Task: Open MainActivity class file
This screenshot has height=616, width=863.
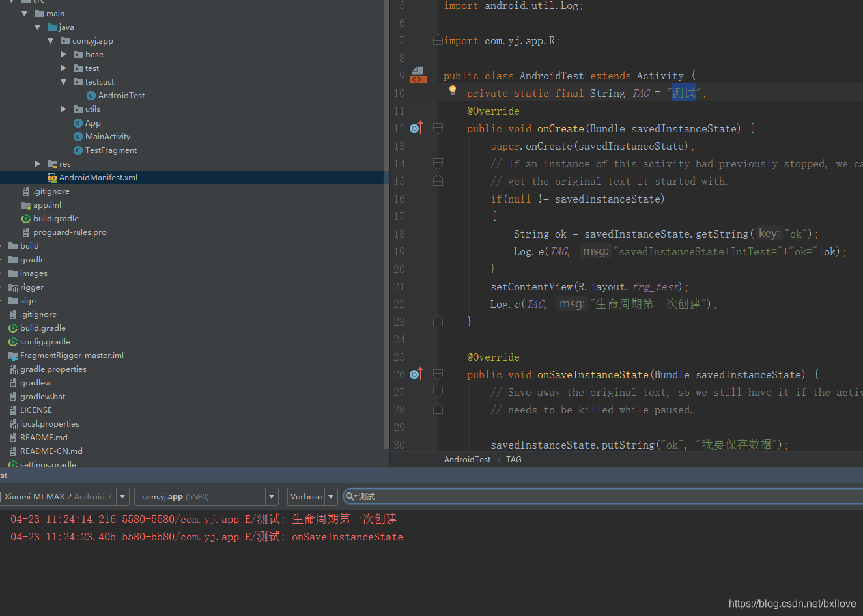Action: click(107, 136)
